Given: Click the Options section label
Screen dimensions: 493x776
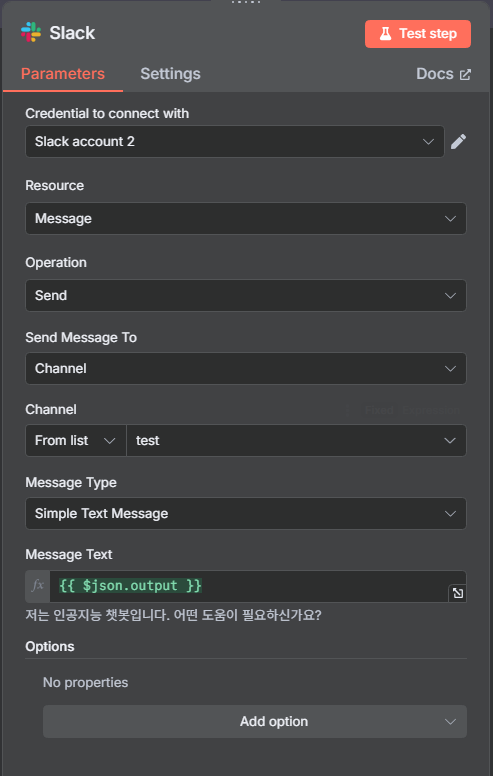Looking at the screenshot, I should (50, 646).
